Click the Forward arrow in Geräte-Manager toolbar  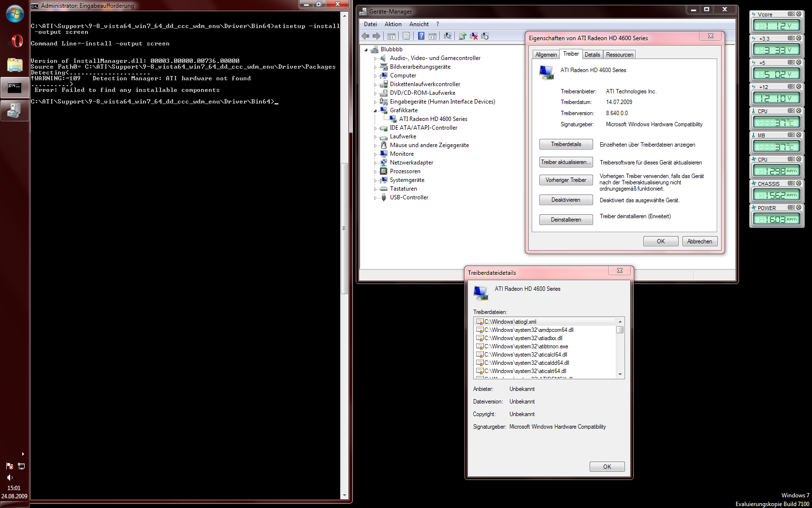(377, 36)
